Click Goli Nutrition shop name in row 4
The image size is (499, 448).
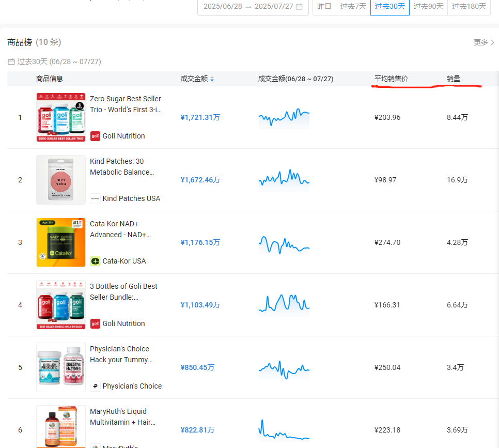123,323
